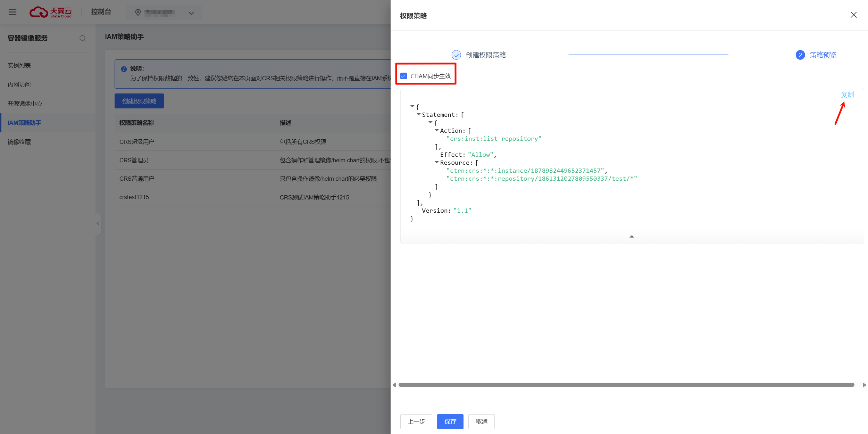
Task: Open the hamburger navigation menu
Action: point(12,12)
